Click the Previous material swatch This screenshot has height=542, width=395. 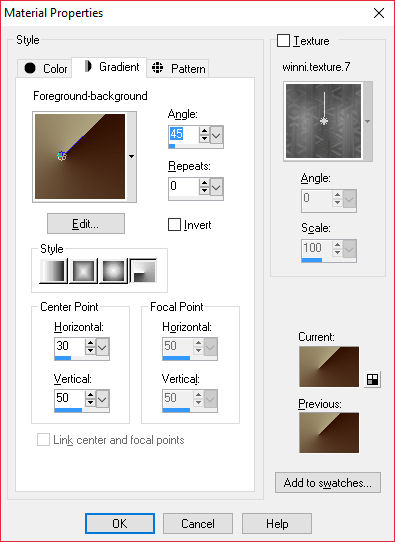(x=329, y=432)
